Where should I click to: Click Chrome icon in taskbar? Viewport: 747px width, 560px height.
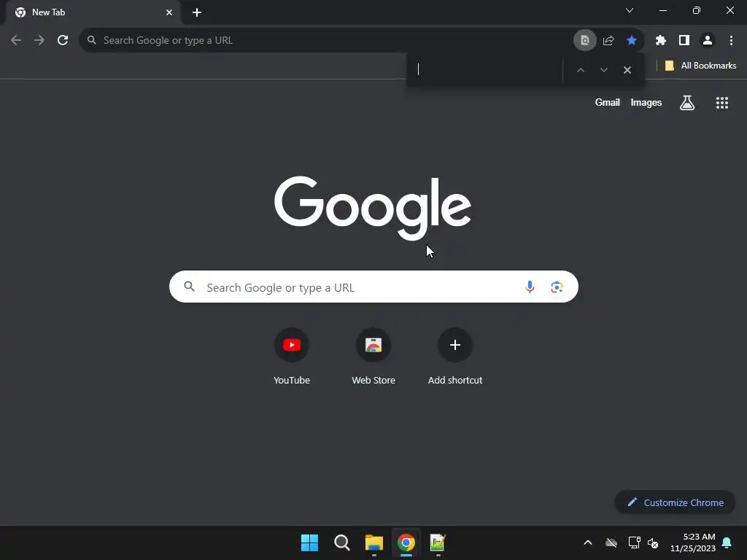click(406, 542)
